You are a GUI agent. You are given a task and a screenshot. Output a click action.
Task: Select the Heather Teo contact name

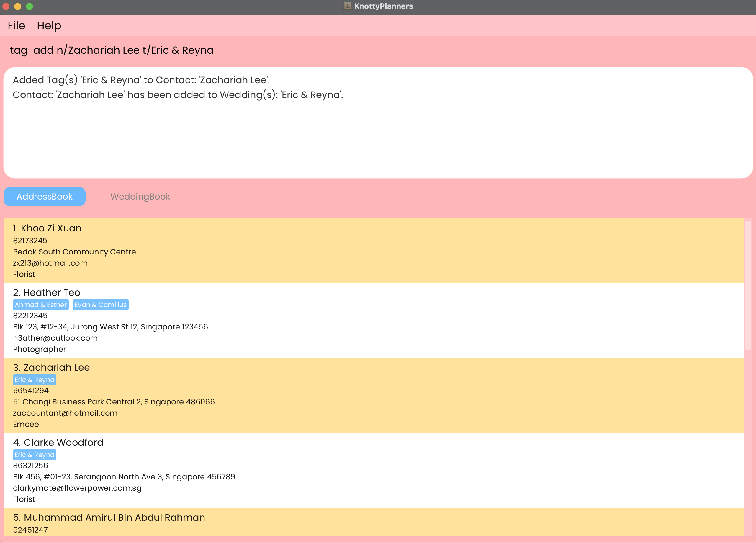(51, 293)
